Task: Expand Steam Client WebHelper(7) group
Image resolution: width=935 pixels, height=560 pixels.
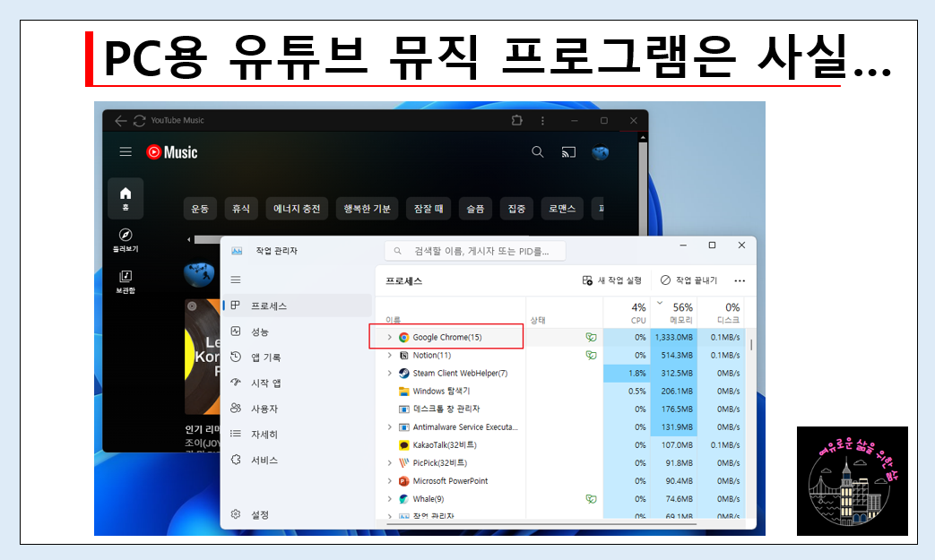Action: (x=389, y=373)
